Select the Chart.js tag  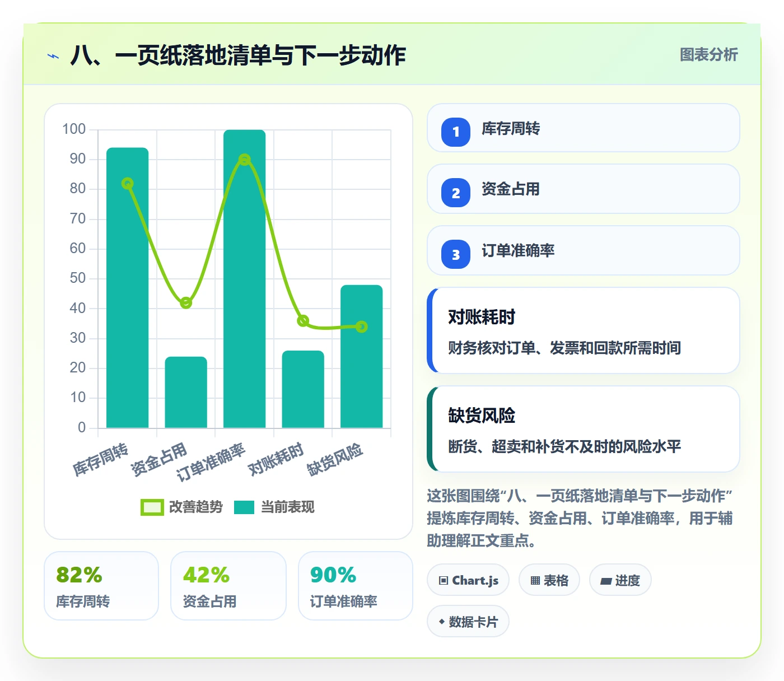coord(468,580)
